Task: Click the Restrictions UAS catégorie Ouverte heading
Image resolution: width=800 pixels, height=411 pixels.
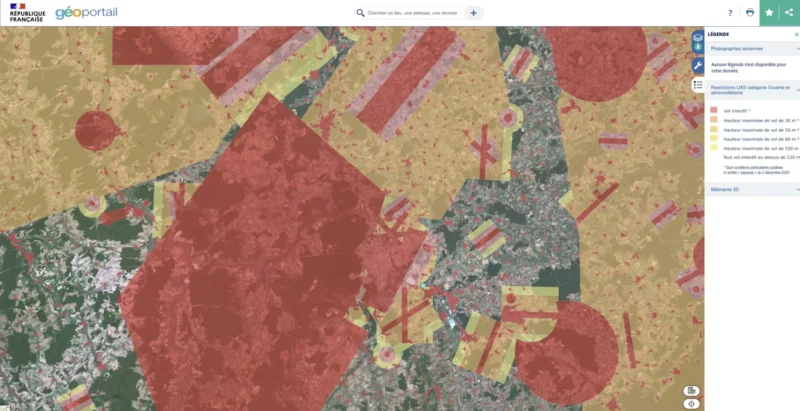Action: [x=750, y=90]
